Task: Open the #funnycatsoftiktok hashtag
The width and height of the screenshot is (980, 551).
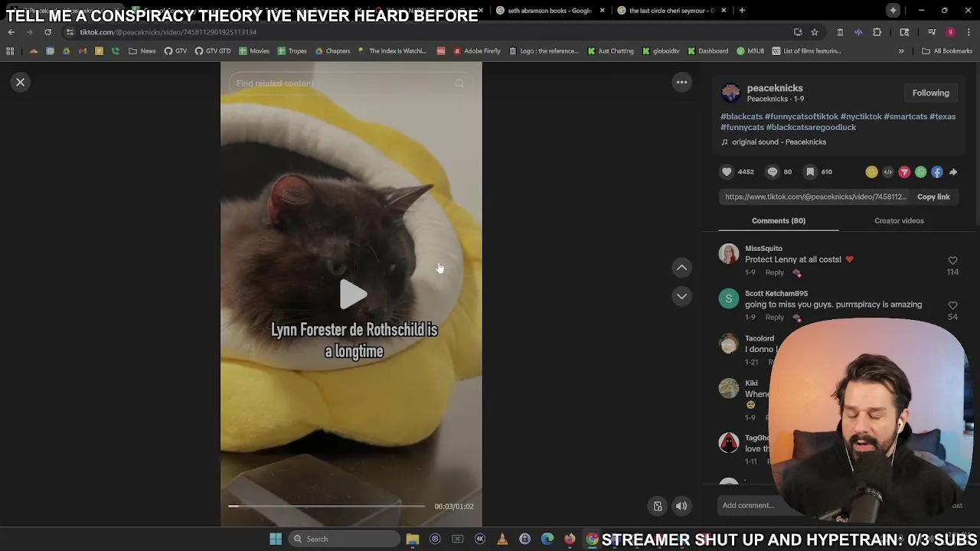Action: click(x=802, y=116)
